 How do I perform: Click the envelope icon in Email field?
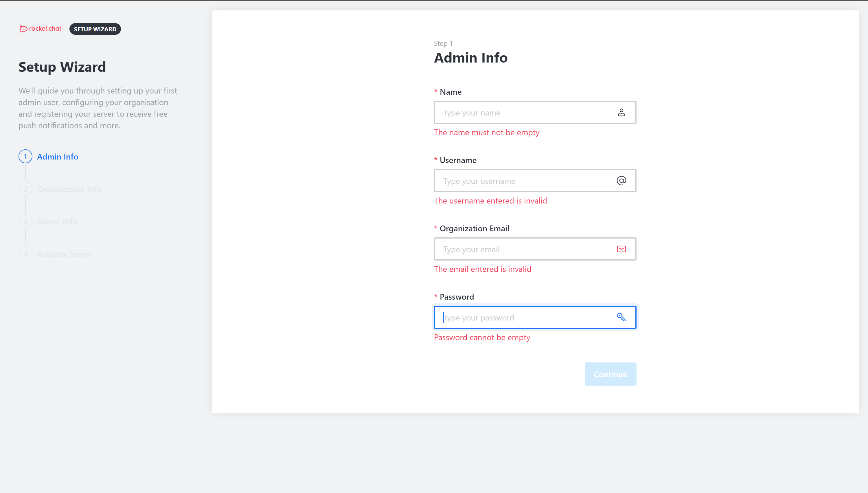point(621,249)
